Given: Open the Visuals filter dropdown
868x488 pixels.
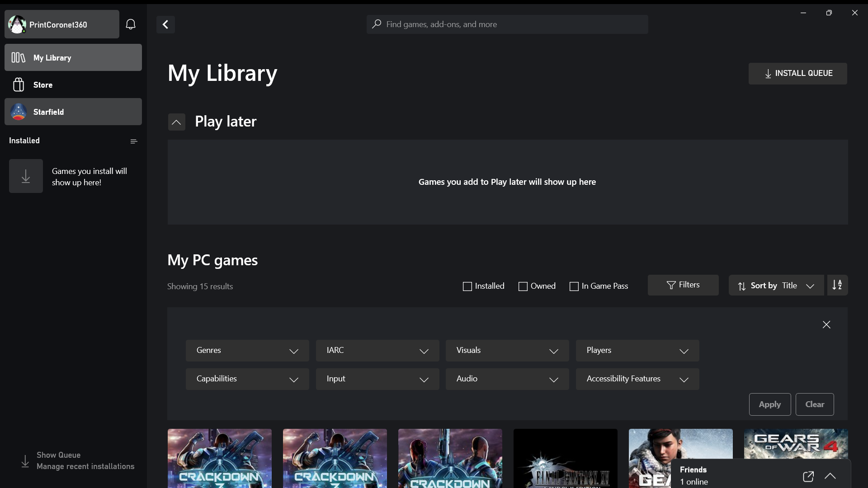Looking at the screenshot, I should 507,351.
